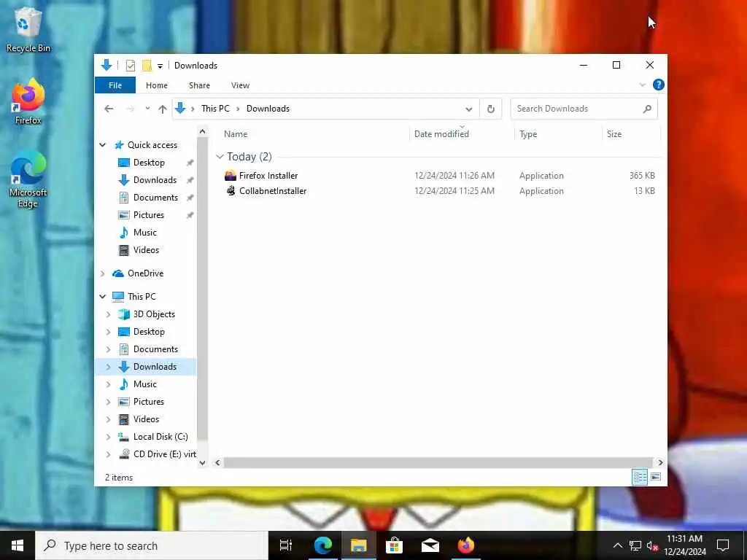This screenshot has height=560, width=747.
Task: Open the Windows Start button
Action: (x=18, y=545)
